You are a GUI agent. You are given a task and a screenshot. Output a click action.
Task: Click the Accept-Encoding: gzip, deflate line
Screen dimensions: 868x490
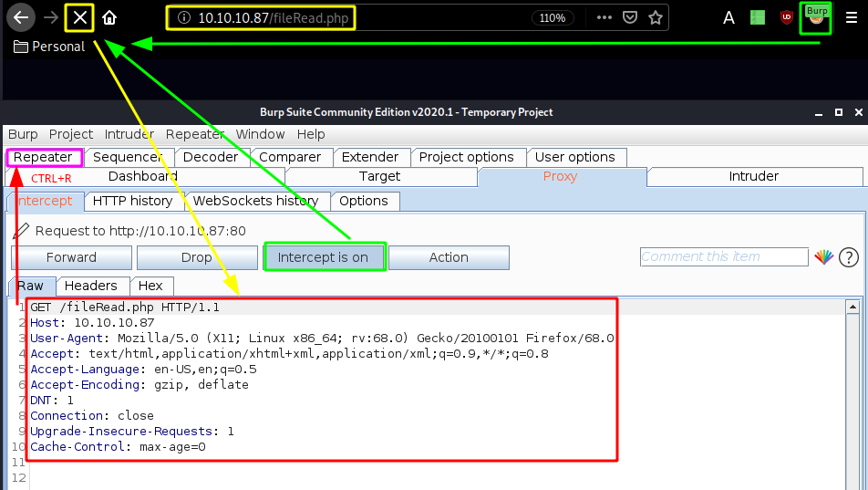(x=139, y=385)
